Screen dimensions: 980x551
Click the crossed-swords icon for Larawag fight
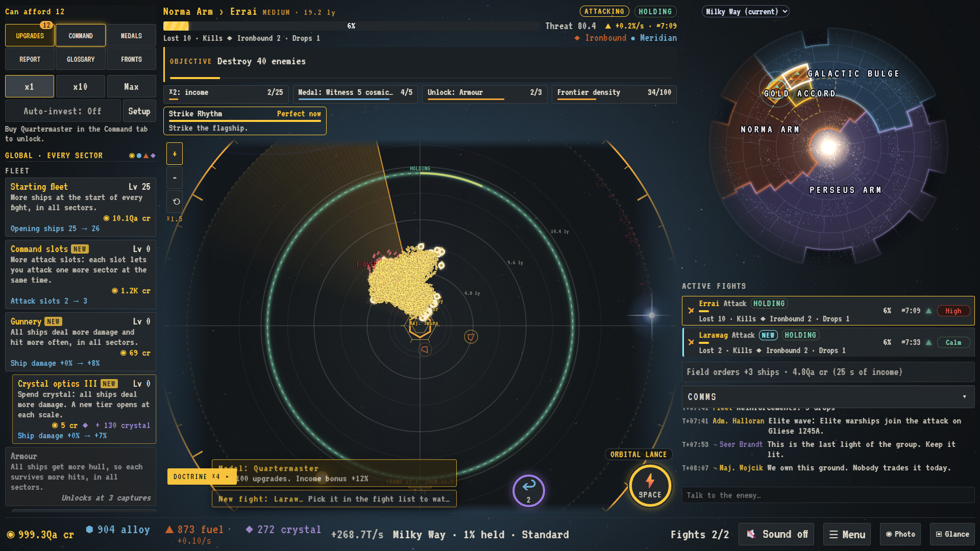click(x=691, y=342)
